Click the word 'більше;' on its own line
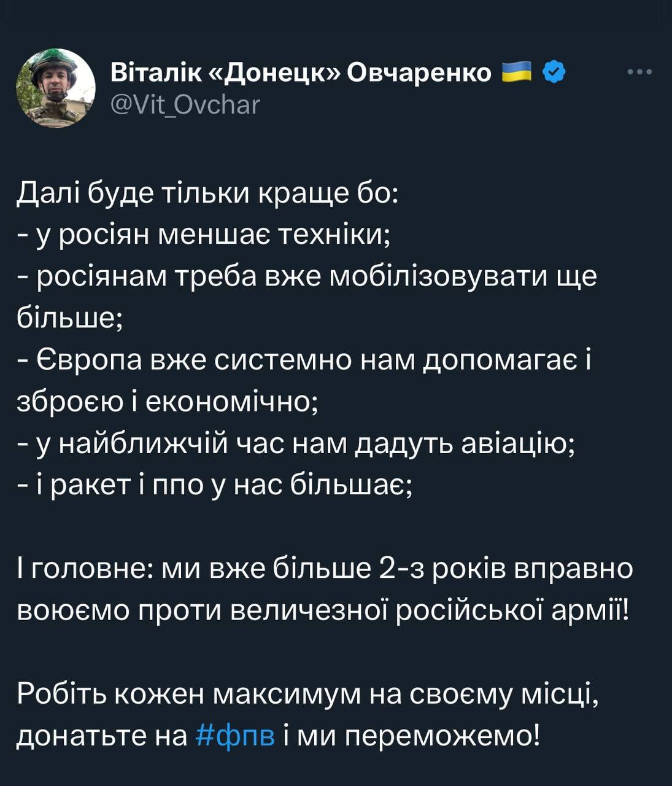 click(x=70, y=317)
